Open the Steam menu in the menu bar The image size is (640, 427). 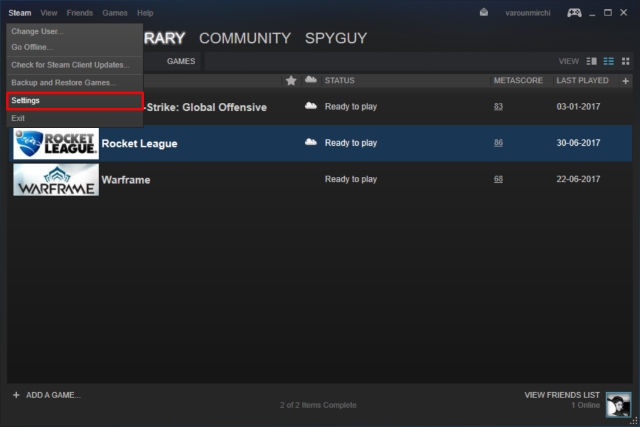pos(20,13)
